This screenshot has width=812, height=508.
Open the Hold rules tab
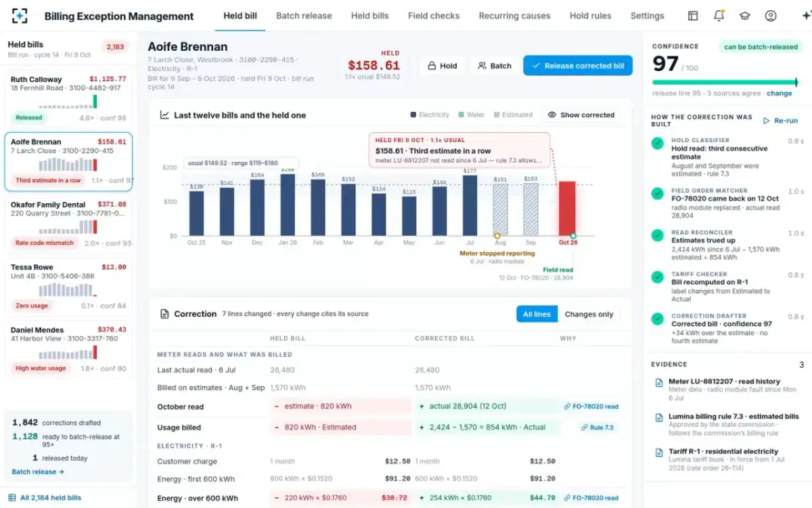[x=590, y=16]
